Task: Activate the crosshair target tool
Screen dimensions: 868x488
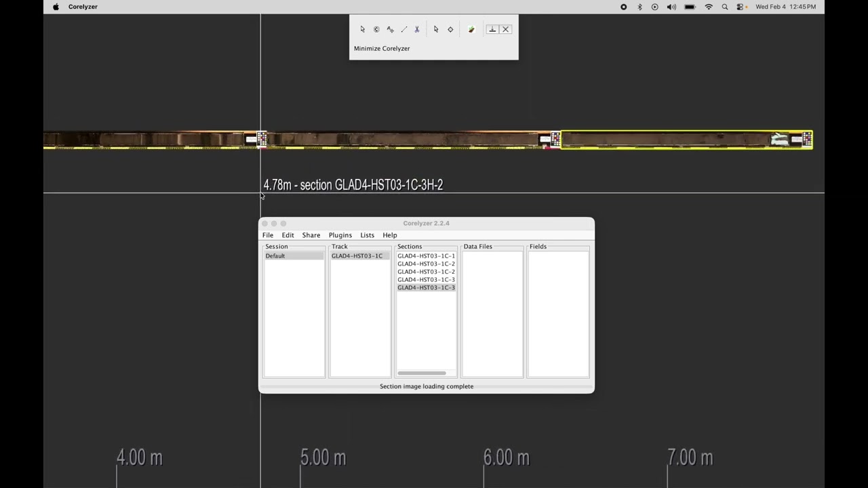Action: (450, 29)
